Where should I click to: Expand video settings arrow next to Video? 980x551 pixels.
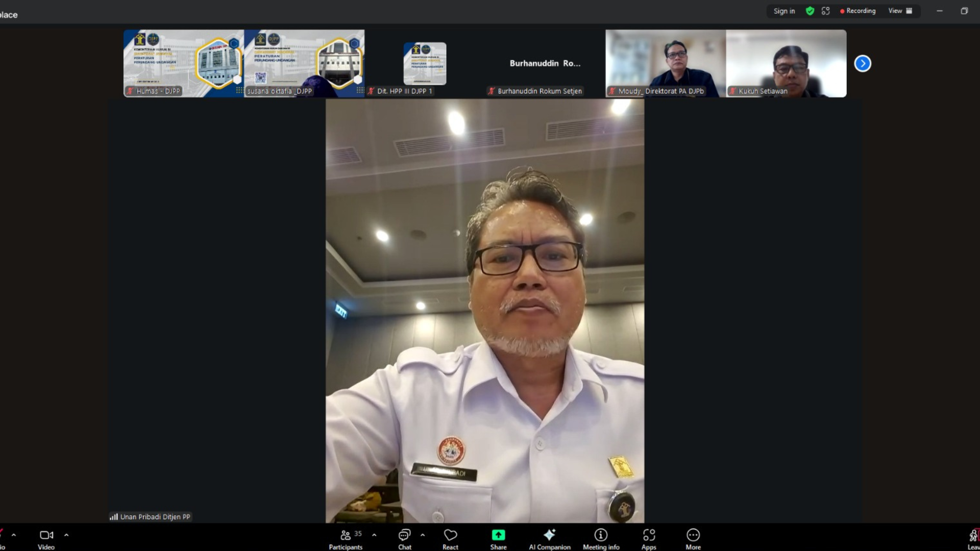(x=66, y=535)
